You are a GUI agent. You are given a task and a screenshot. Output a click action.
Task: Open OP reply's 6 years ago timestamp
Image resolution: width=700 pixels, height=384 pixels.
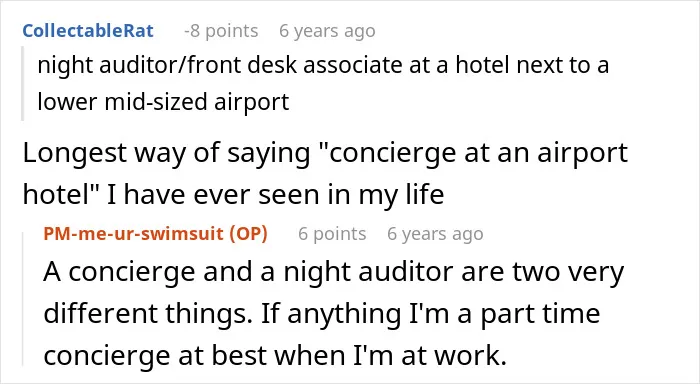tap(435, 234)
